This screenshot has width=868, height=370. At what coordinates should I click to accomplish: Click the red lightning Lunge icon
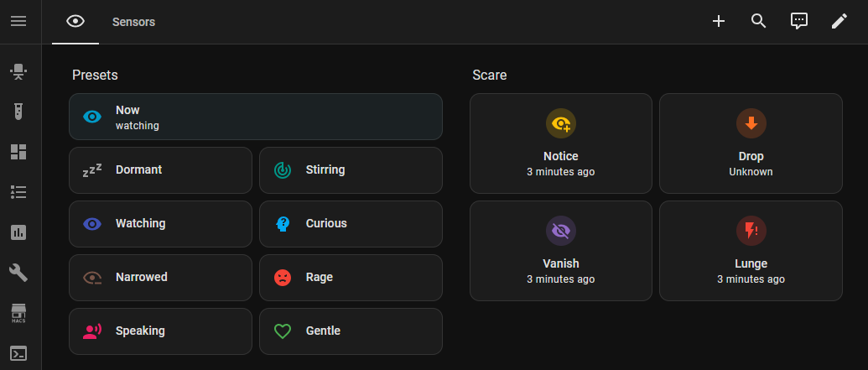[x=751, y=231]
